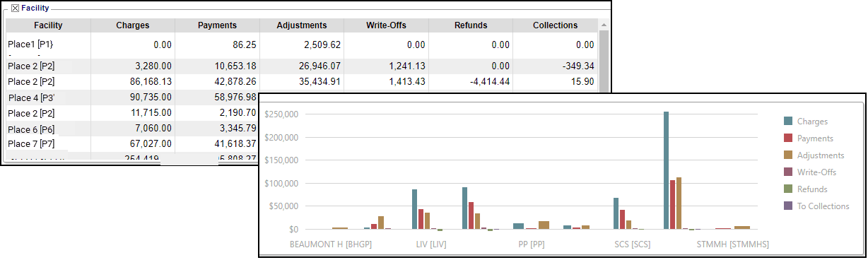Click the Write-Offs column header

click(x=386, y=25)
